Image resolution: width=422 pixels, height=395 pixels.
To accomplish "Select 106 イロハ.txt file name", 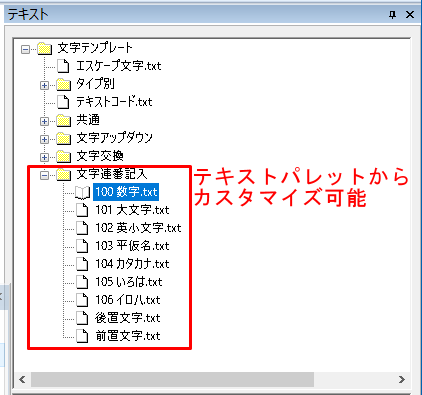I will 128,300.
